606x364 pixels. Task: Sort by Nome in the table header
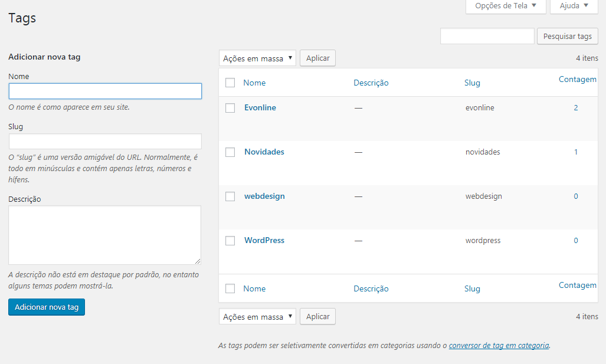pos(254,83)
